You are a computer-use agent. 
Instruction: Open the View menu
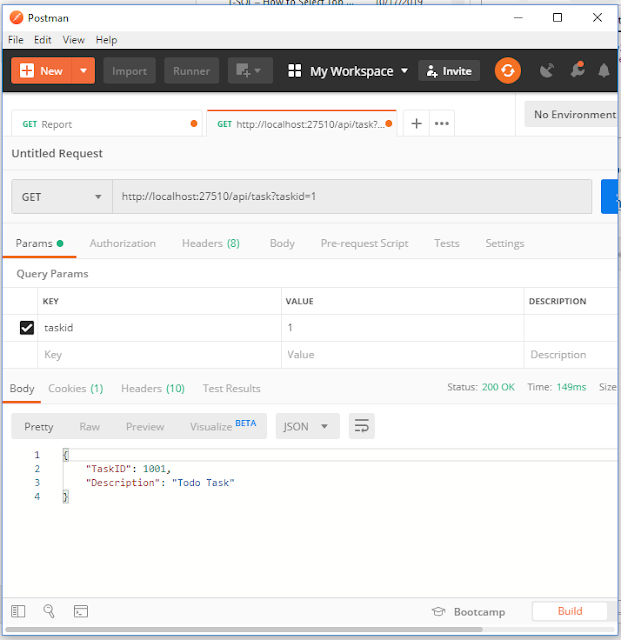coord(73,40)
